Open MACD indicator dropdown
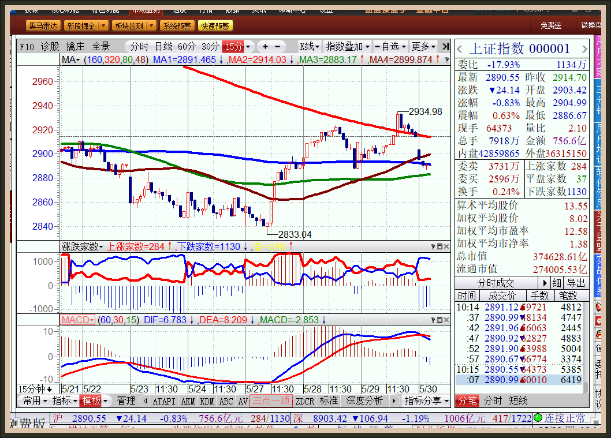This screenshot has width=611, height=438. pyautogui.click(x=78, y=320)
